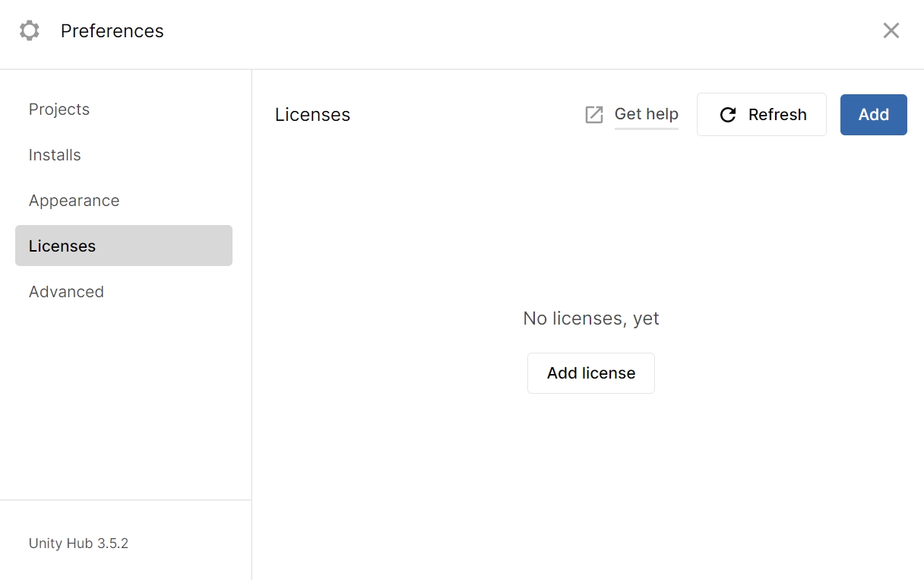Click the Licenses heading in the main panel
Viewport: 924px width, 580px height.
[x=312, y=115]
